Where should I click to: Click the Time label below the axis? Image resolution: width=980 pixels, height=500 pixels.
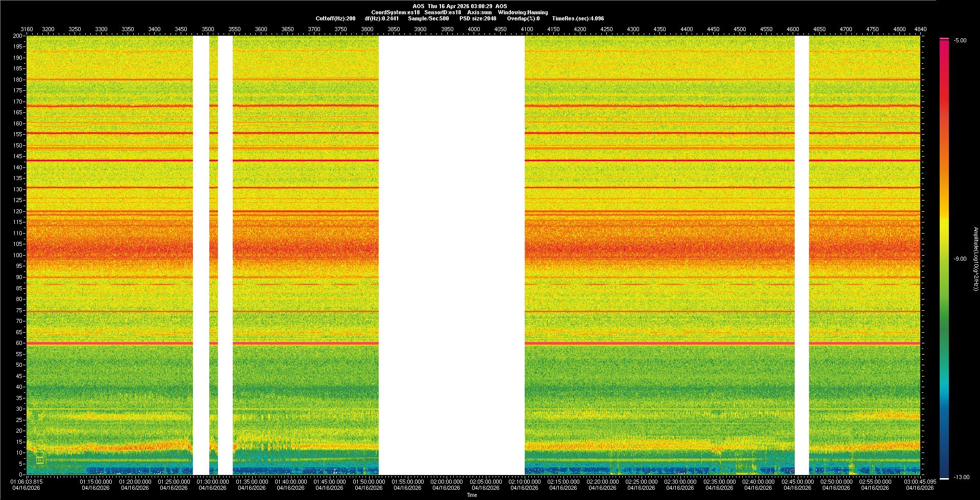click(472, 495)
